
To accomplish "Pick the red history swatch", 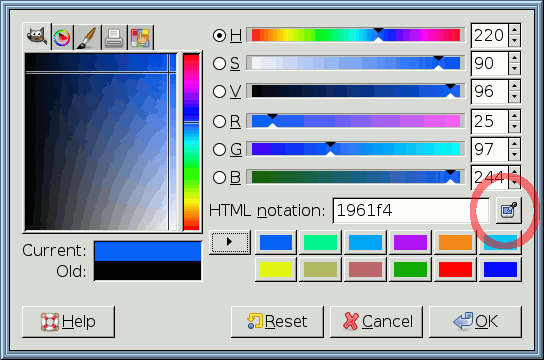I will 455,269.
